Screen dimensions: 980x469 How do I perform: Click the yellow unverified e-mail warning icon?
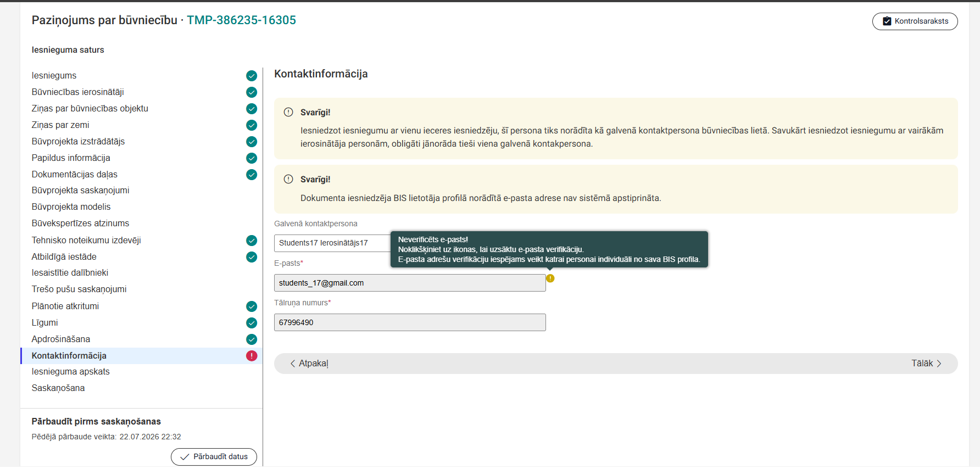[x=550, y=278]
